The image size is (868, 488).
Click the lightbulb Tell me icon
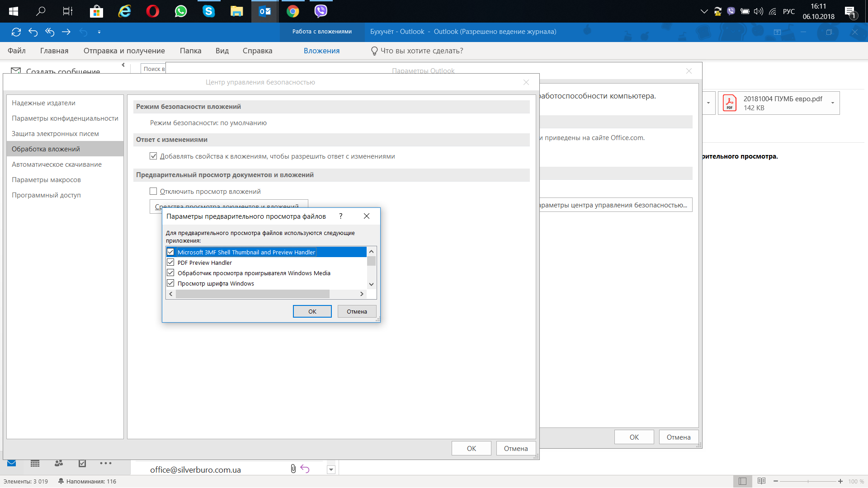click(x=374, y=51)
